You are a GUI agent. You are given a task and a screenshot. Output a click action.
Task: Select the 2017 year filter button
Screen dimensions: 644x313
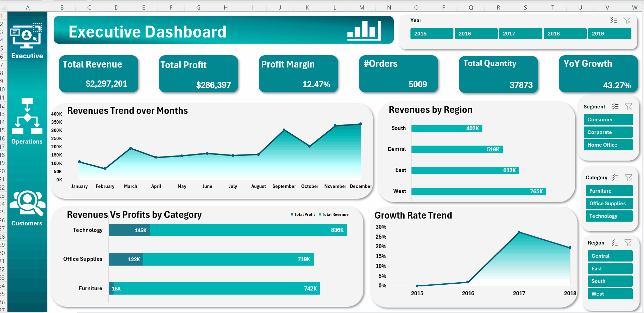[521, 33]
